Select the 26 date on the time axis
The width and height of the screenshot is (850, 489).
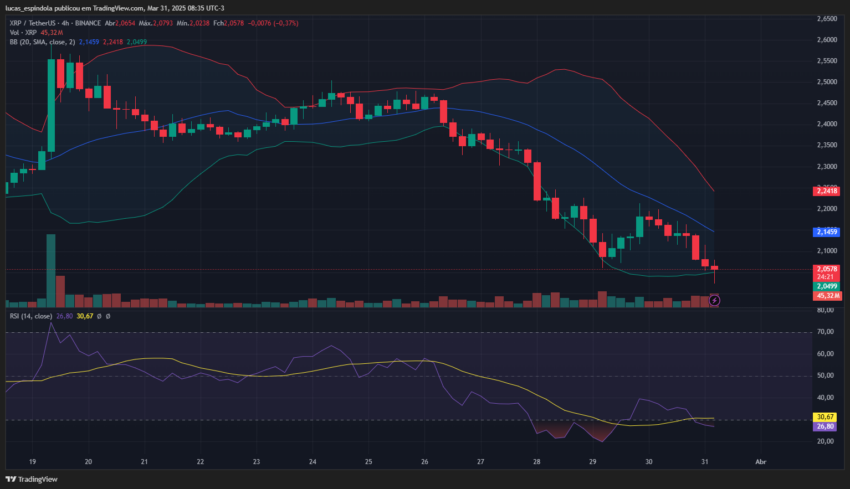(424, 462)
